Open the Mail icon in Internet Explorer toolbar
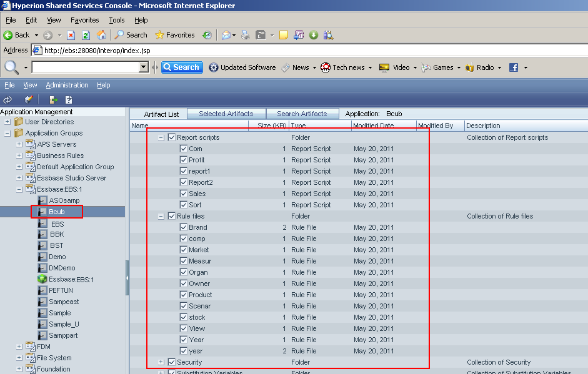This screenshot has width=588, height=374. click(226, 35)
